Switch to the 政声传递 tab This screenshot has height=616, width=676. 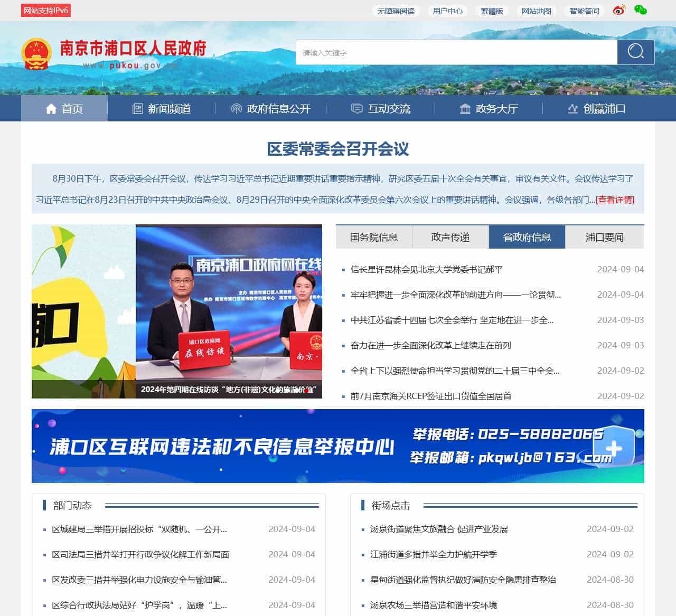450,237
